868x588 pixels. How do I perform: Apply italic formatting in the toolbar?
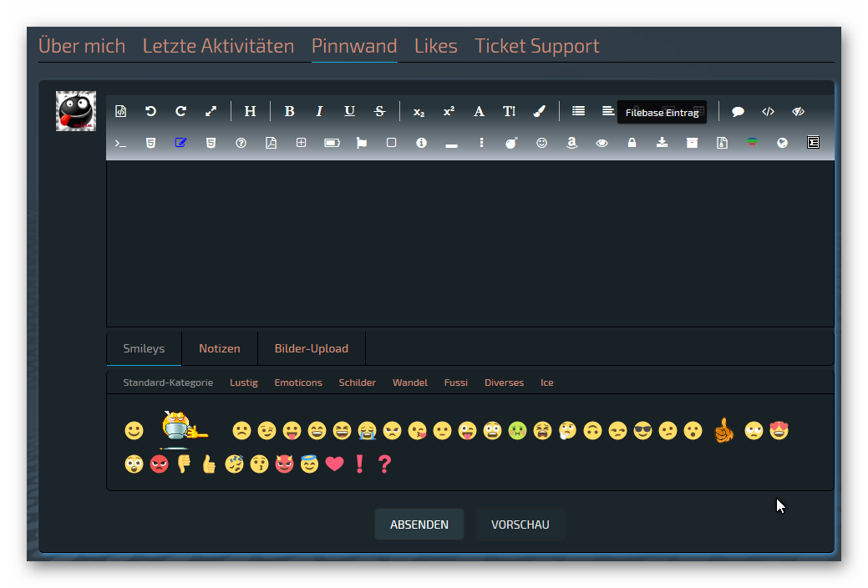tap(319, 111)
